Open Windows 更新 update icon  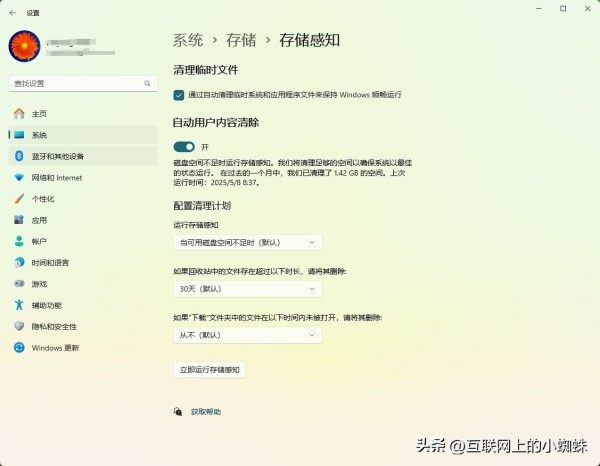(x=18, y=348)
